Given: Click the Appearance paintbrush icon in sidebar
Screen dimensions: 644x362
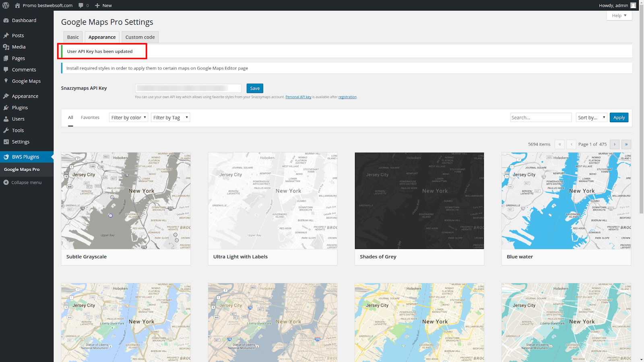Looking at the screenshot, I should [x=6, y=96].
